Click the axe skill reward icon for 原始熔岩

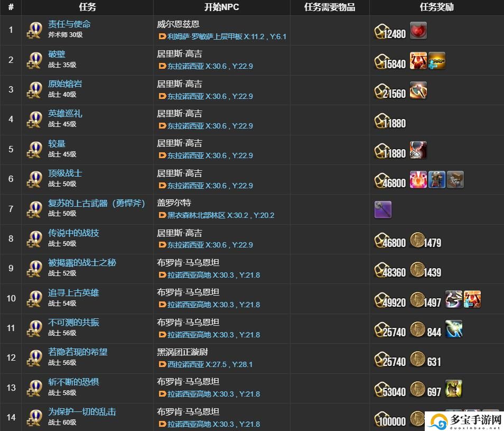(418, 90)
